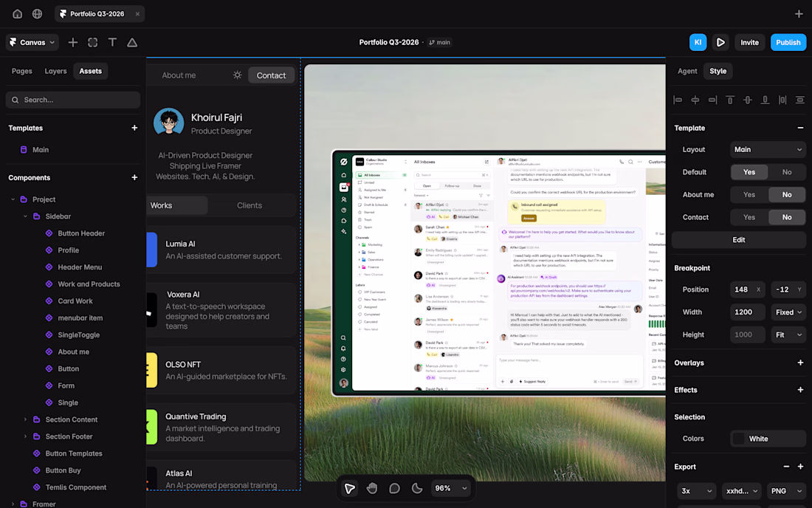Switch to the Assets tab
This screenshot has width=812, height=508.
click(x=91, y=71)
